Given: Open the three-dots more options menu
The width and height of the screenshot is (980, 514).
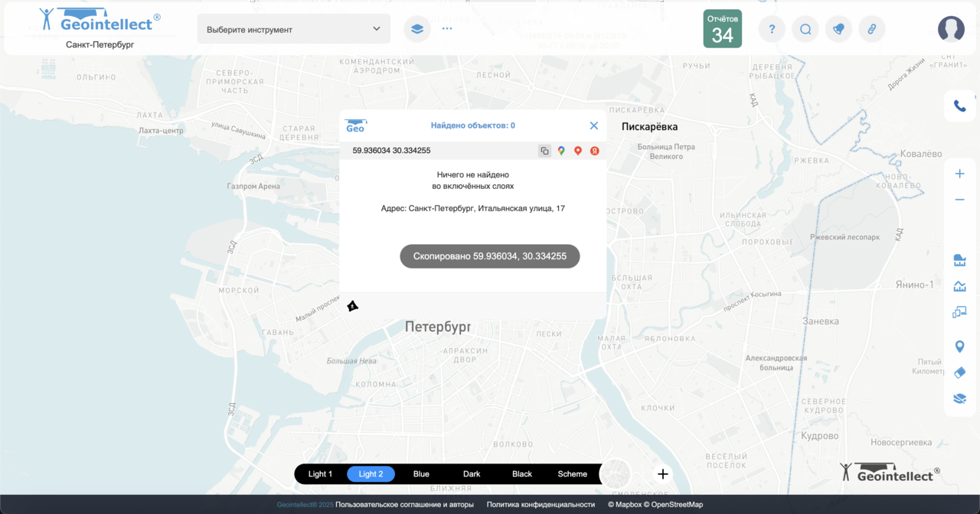Looking at the screenshot, I should [x=447, y=29].
